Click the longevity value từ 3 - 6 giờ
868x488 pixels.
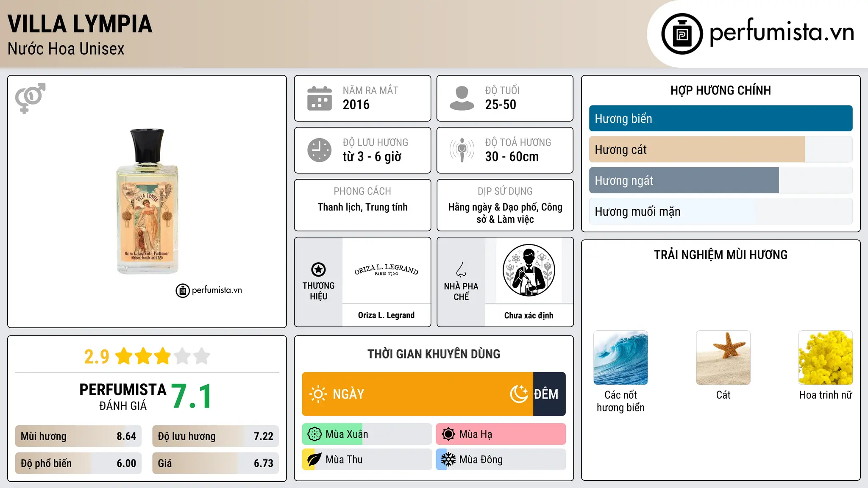pyautogui.click(x=372, y=157)
